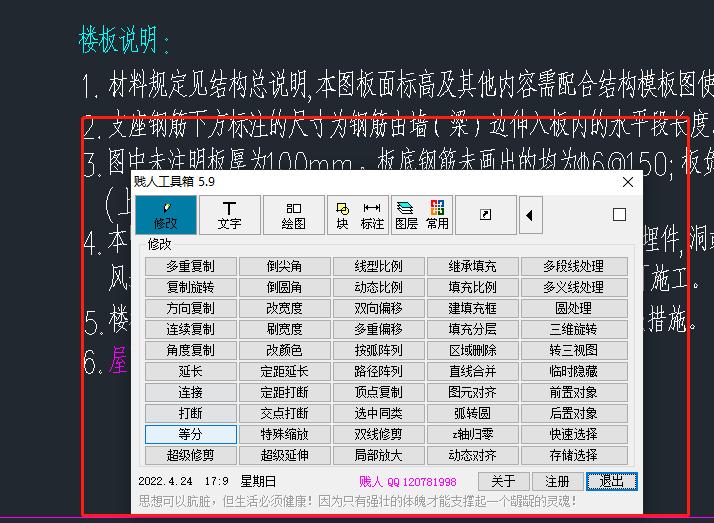This screenshot has height=523, width=714.
Task: Open the 关于 (About) button
Action: point(504,481)
